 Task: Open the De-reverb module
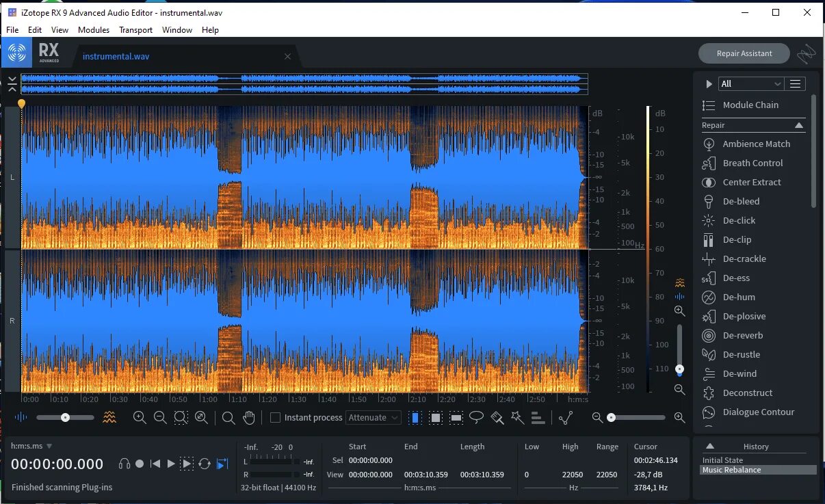[742, 335]
